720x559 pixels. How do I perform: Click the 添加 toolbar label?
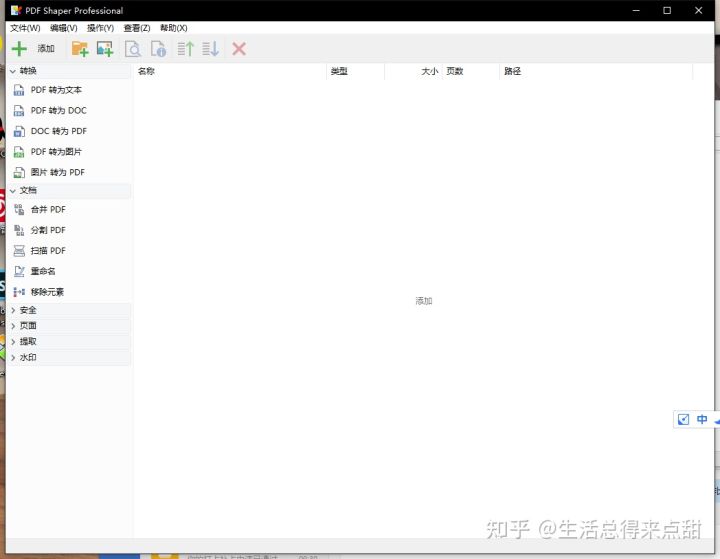pyautogui.click(x=46, y=49)
